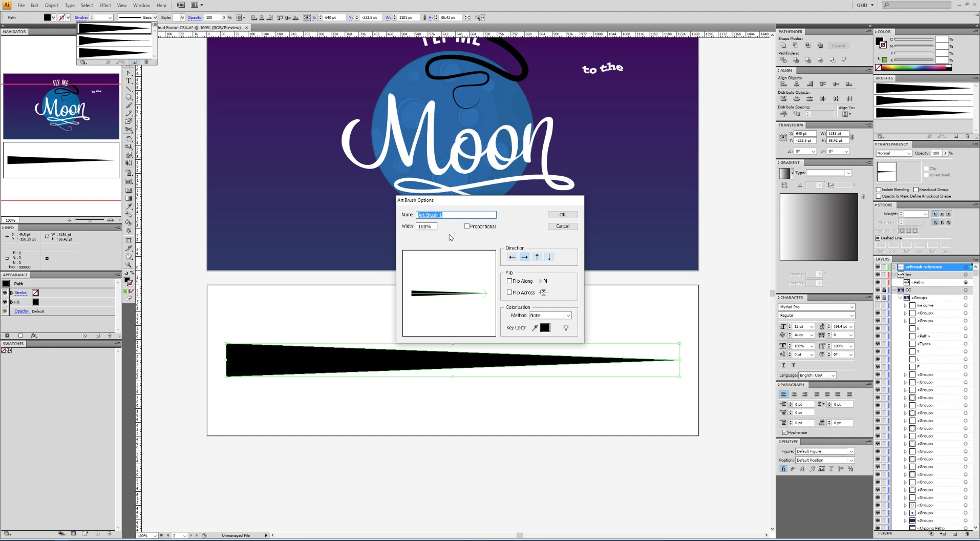Open the Object menu

tap(51, 5)
